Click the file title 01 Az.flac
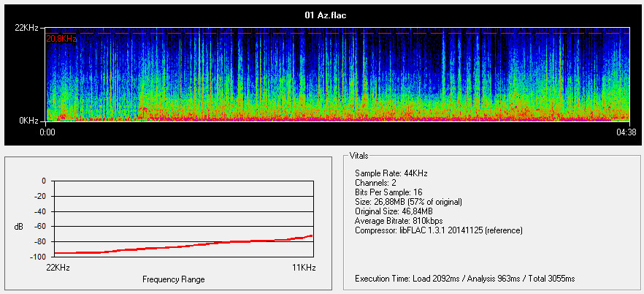This screenshot has height=294, width=644. point(322,15)
